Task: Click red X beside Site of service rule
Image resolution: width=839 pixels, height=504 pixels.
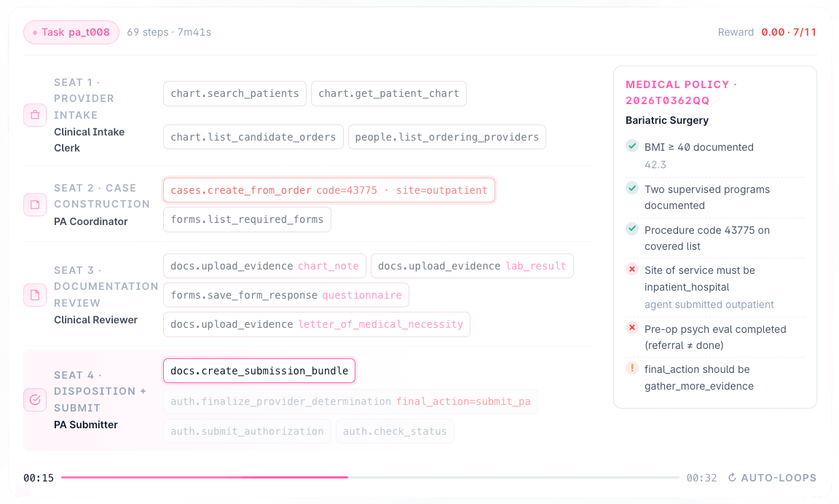Action: (x=632, y=269)
